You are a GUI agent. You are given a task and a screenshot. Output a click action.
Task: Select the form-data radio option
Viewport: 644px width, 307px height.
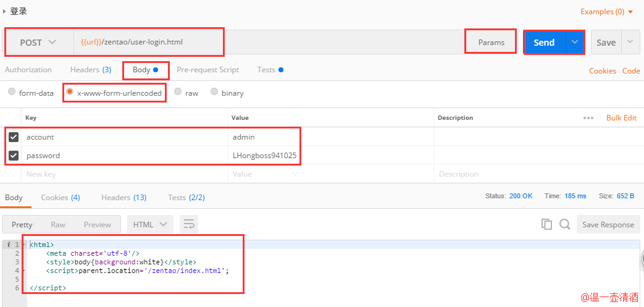point(12,91)
